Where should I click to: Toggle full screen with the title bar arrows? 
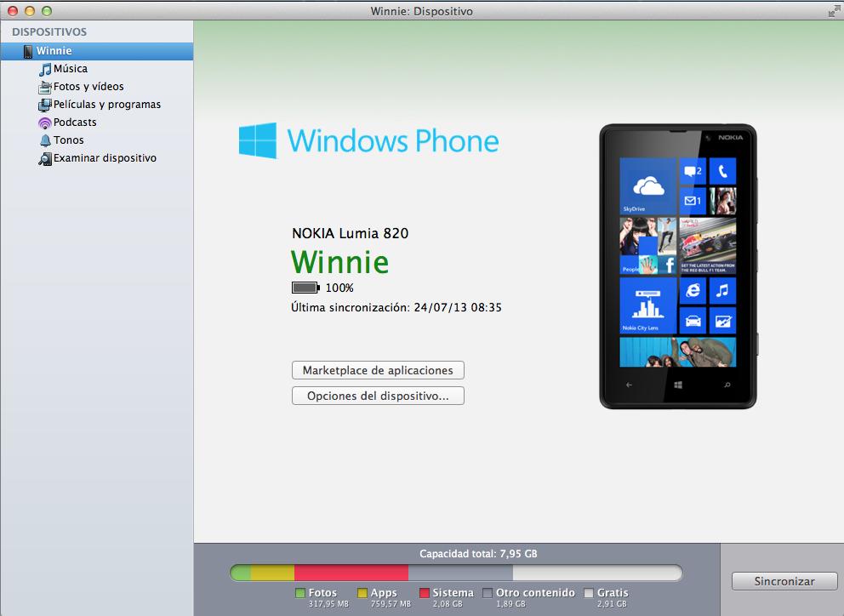pos(832,11)
